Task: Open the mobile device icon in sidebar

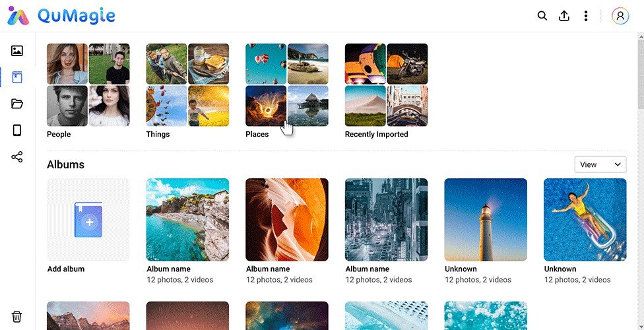Action: 17,130
